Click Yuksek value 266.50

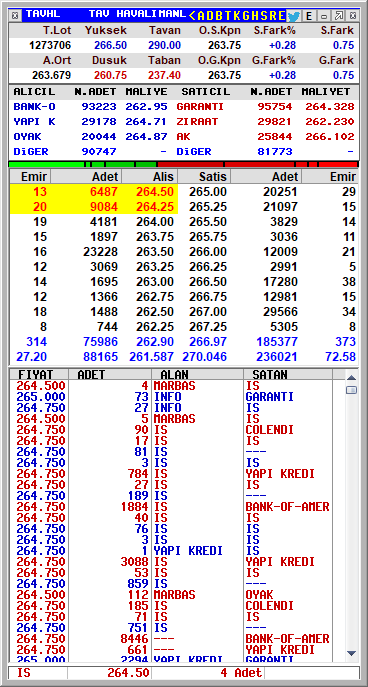(110, 45)
